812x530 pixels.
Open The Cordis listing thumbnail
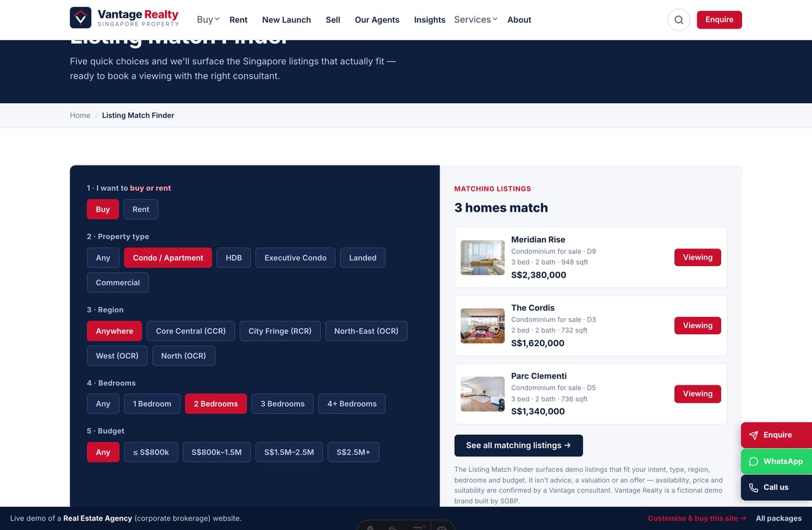(483, 326)
